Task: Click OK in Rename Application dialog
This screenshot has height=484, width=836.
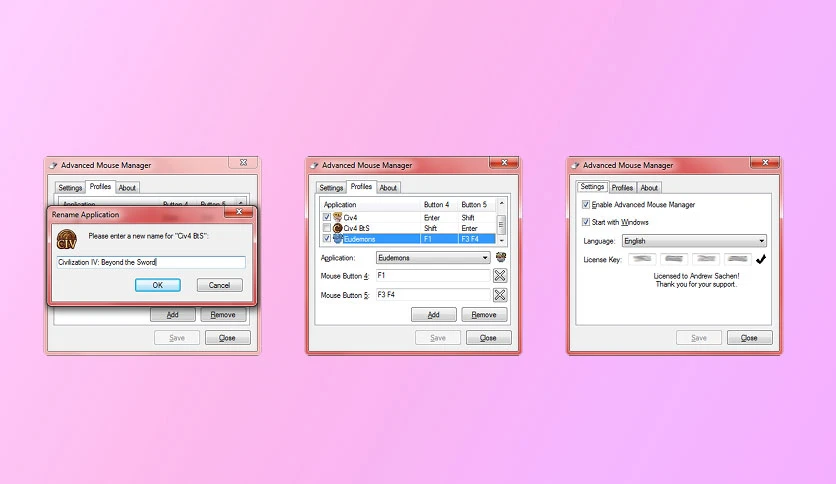Action: tap(158, 285)
